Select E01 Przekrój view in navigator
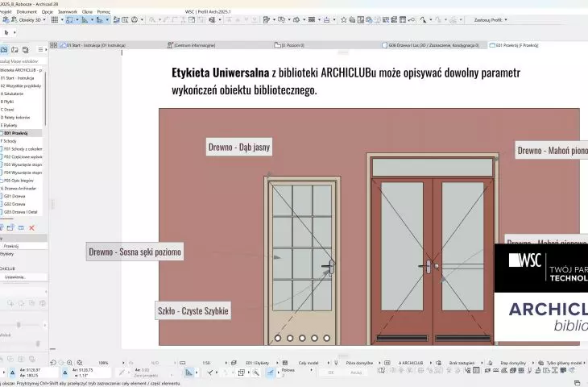 click(x=15, y=133)
